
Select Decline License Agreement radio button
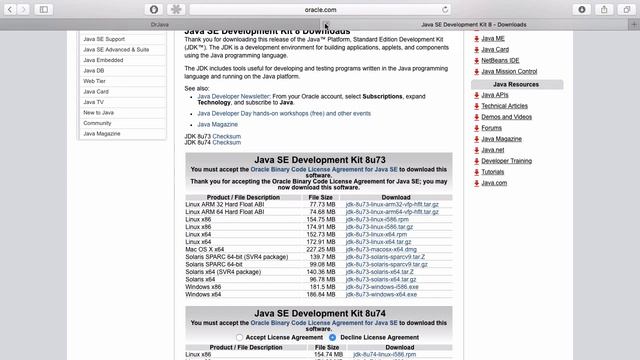click(333, 338)
